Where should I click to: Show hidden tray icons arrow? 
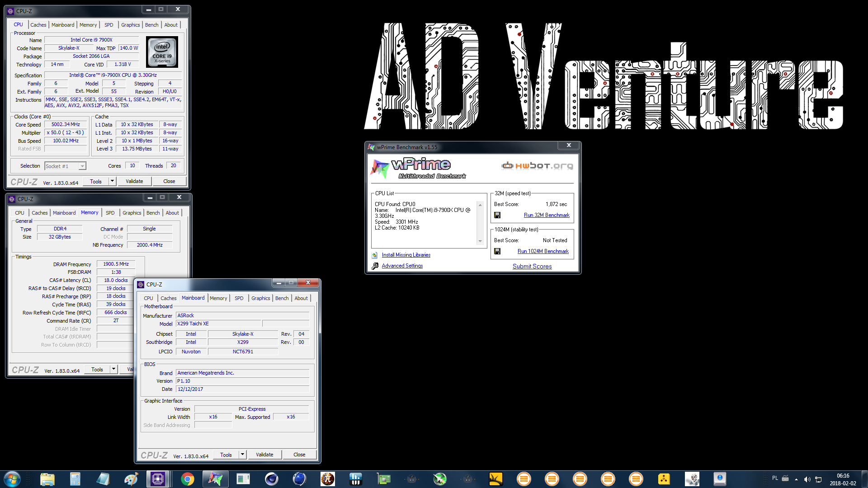pyautogui.click(x=796, y=479)
